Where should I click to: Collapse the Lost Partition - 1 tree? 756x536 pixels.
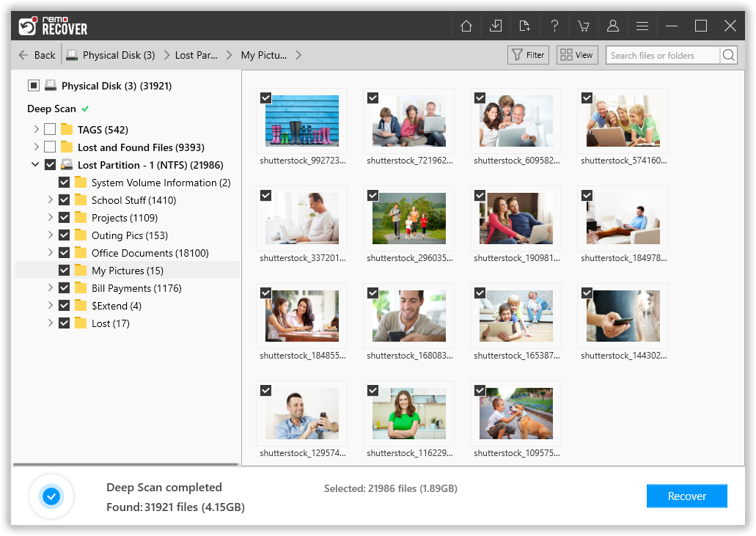click(35, 164)
